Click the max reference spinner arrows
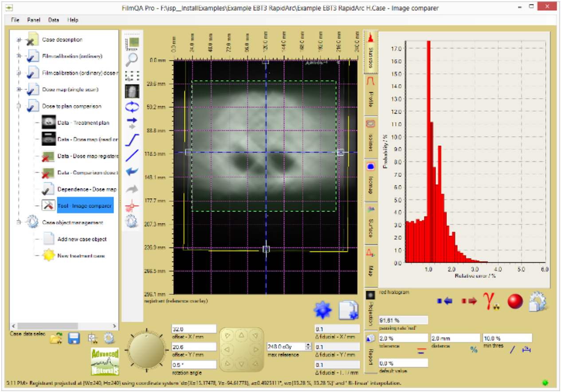The height and width of the screenshot is (392, 561). point(308,347)
